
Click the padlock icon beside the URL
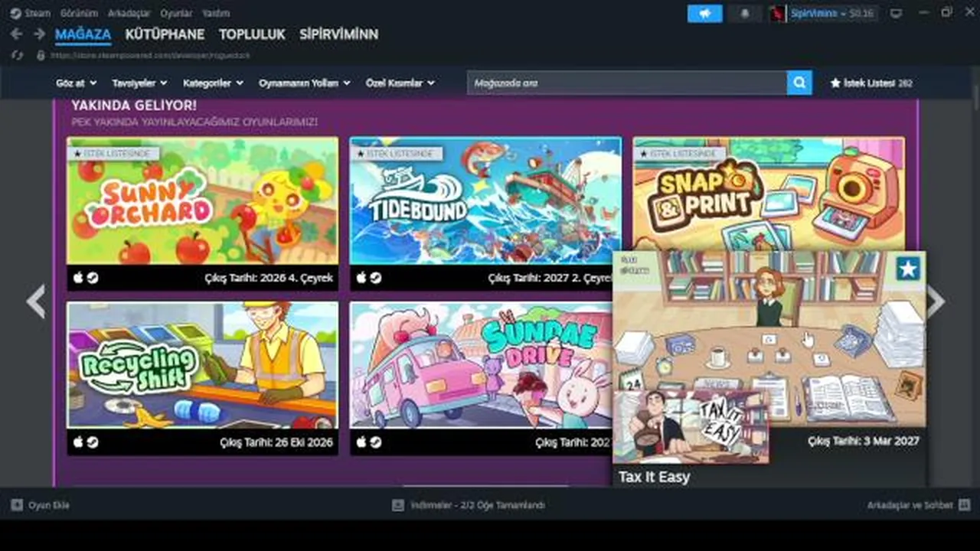point(41,55)
